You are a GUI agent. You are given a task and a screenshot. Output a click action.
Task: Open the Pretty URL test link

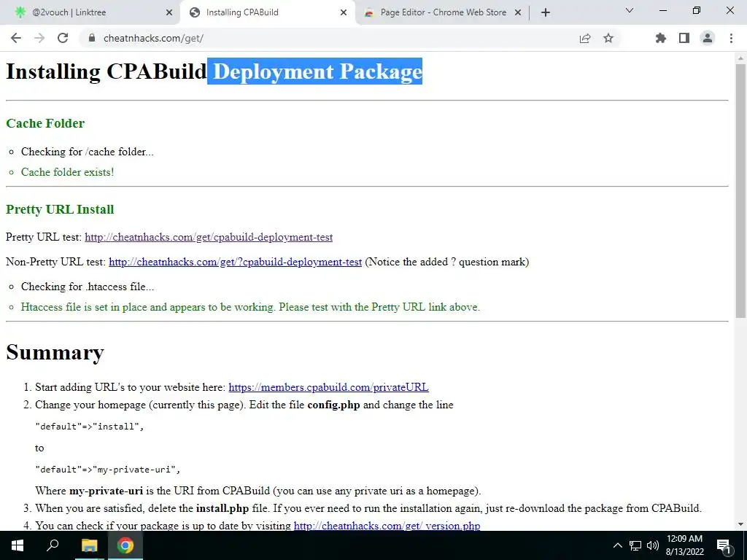(x=209, y=237)
